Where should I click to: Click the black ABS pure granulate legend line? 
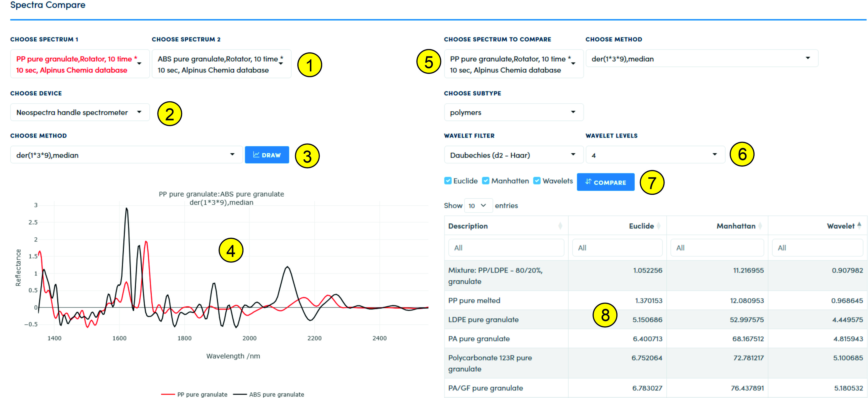240,394
